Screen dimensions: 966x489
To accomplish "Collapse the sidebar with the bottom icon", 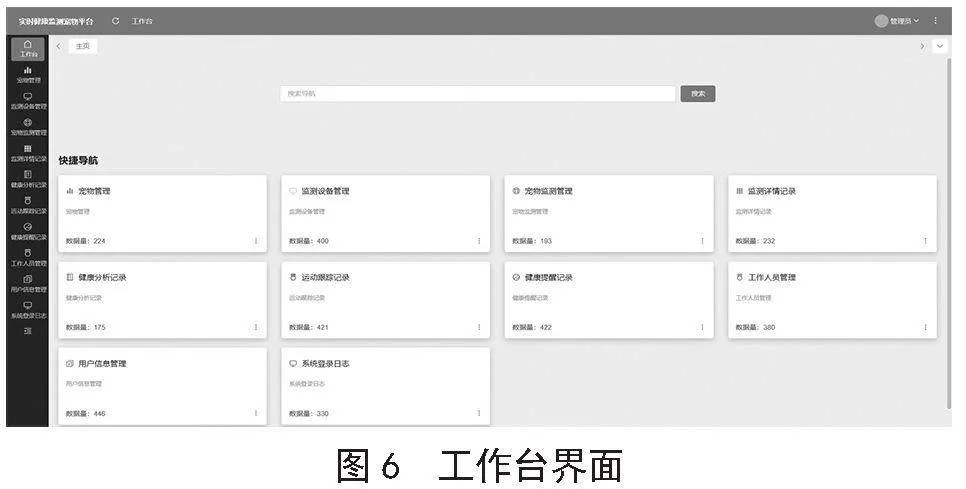I will pos(27,331).
